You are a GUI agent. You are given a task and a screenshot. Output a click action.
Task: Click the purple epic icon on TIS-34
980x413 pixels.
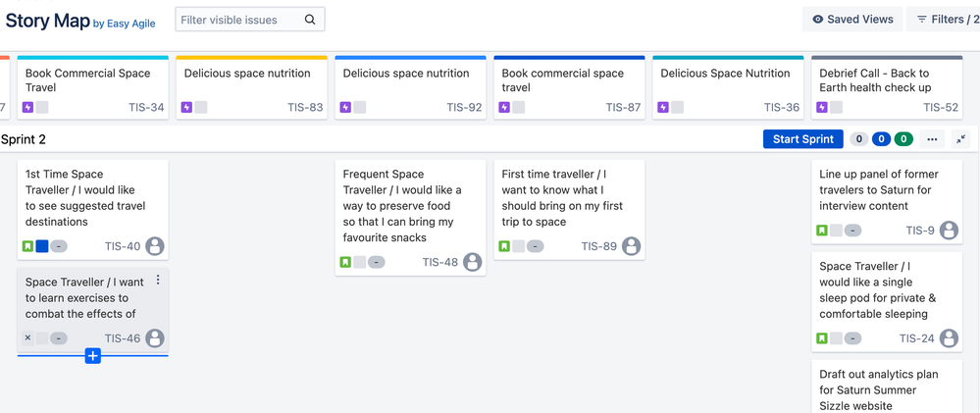pyautogui.click(x=27, y=108)
